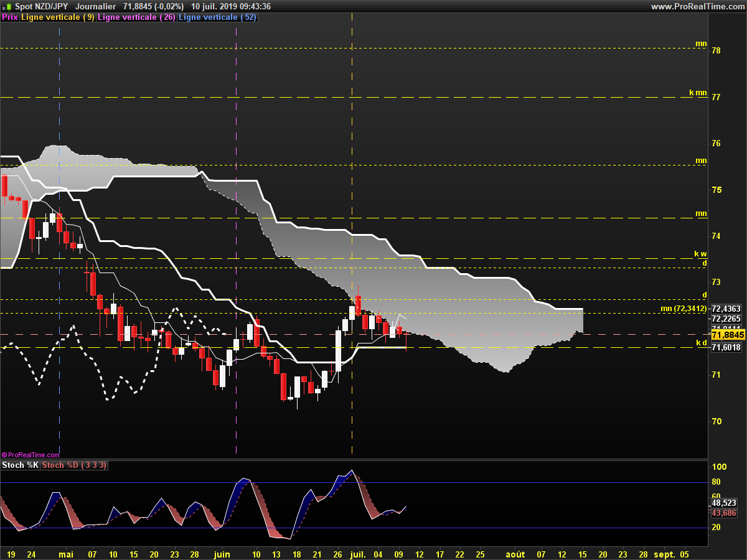747x560 pixels.
Task: Select the Ligne verticale (9) label
Action: [x=58, y=17]
